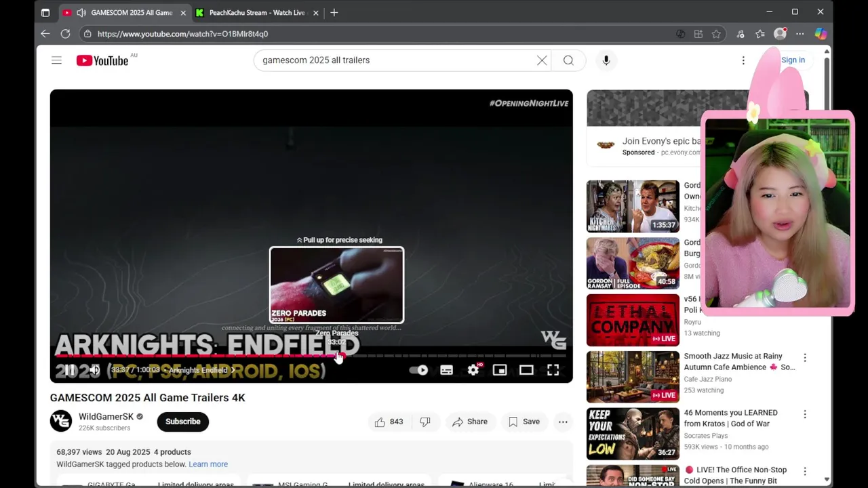Click the Zero Parades seek preview thumbnail
The width and height of the screenshot is (868, 488).
pos(336,285)
